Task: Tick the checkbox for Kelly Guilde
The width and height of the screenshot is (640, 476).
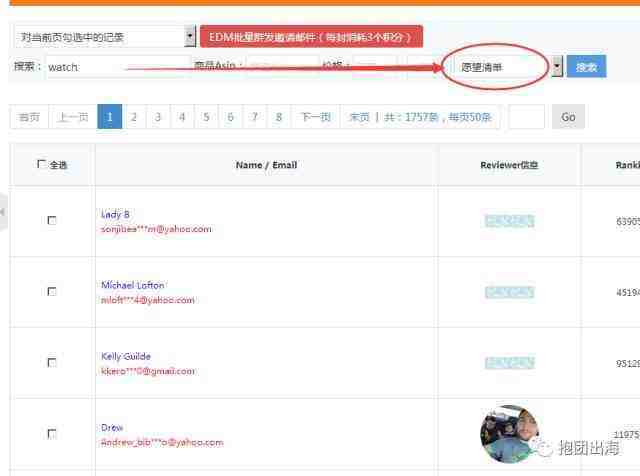Action: click(52, 363)
